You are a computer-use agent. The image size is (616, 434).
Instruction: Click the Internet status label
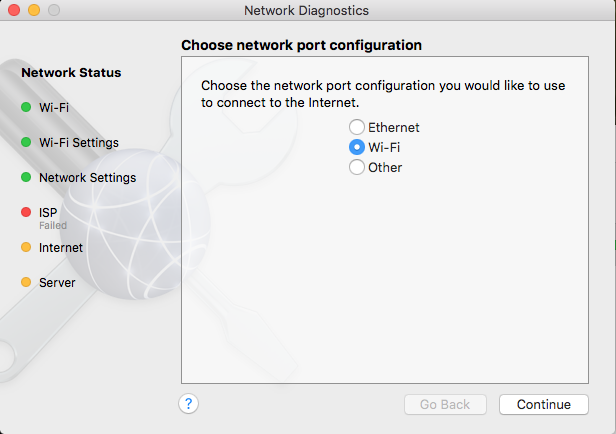click(x=61, y=247)
